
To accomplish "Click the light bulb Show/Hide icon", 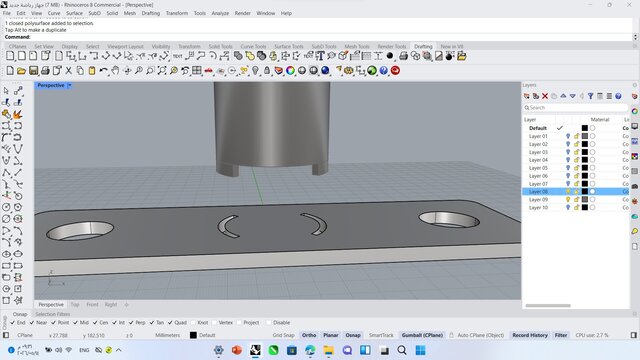I will coord(256,71).
